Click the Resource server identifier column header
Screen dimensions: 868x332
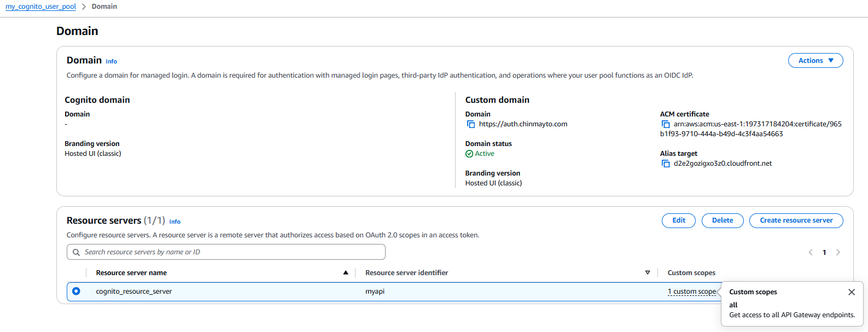click(x=406, y=273)
